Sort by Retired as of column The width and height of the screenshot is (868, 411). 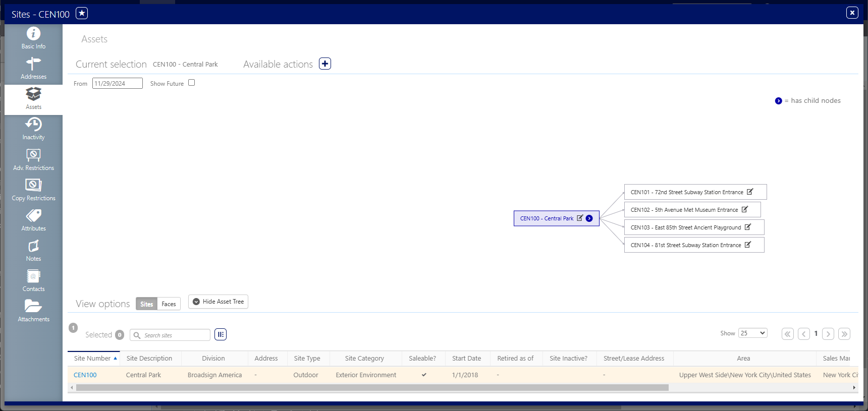[x=515, y=359]
